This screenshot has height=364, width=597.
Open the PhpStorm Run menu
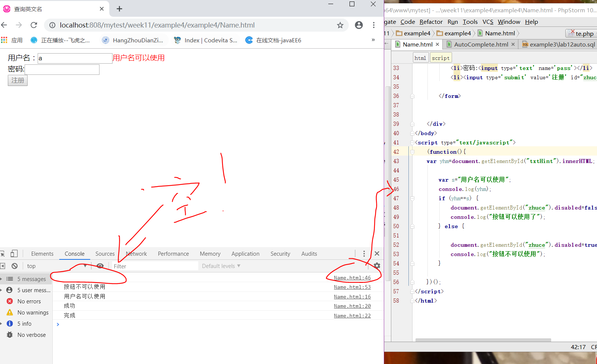(453, 22)
